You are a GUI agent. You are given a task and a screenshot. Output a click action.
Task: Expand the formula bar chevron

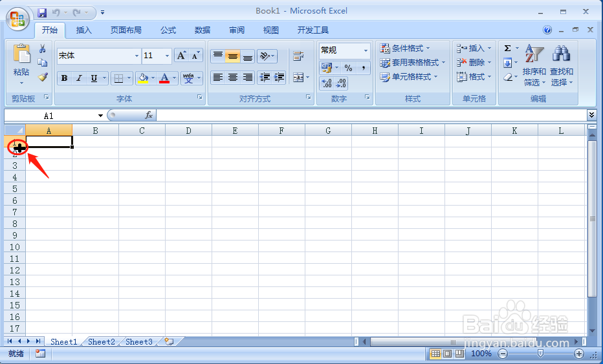pos(591,115)
